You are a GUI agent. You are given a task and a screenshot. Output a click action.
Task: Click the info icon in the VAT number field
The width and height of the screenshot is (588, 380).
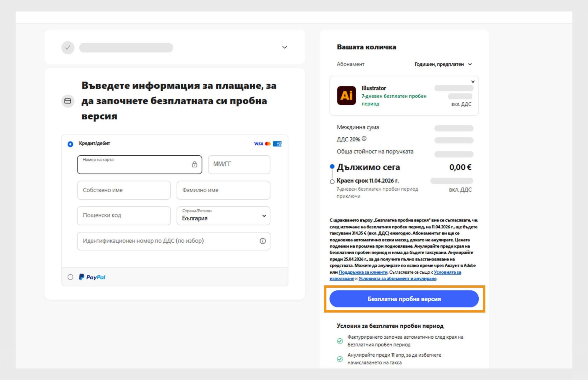click(262, 241)
